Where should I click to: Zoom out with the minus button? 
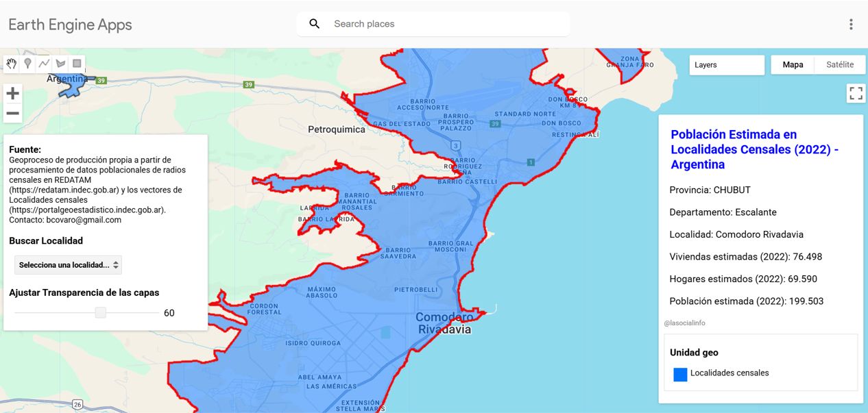pos(12,114)
